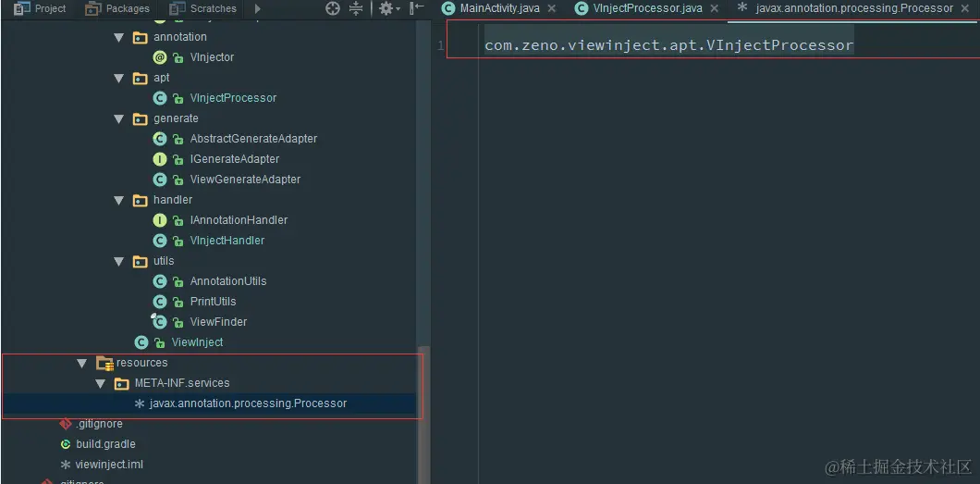Select the apt package folder
This screenshot has height=484, width=980.
(161, 78)
